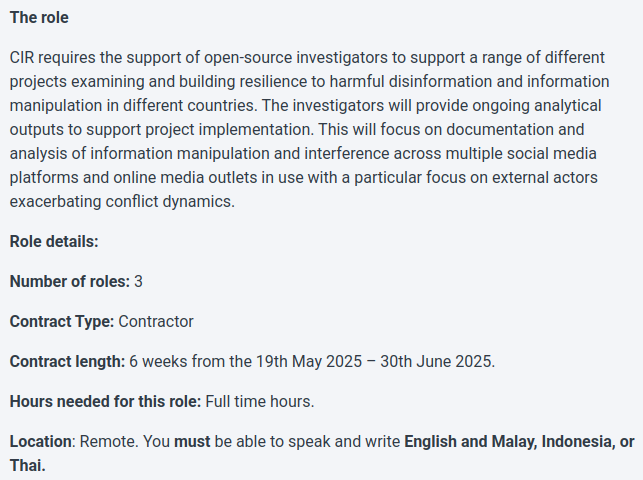Click the number 3 after Number of roles
The image size is (643, 480).
click(138, 282)
